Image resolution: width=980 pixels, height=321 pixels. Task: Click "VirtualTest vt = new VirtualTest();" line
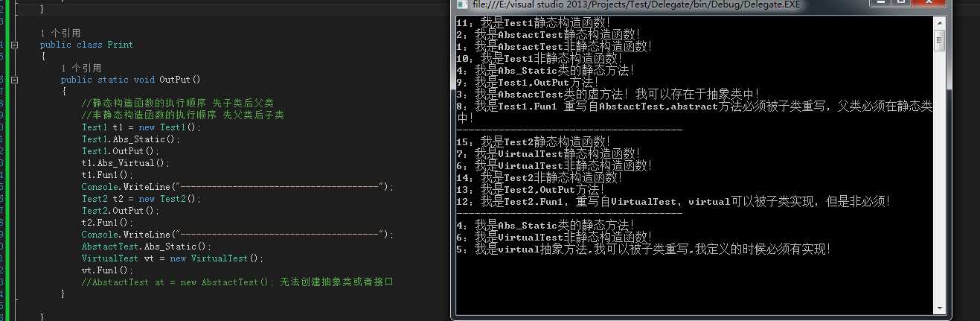(173, 258)
